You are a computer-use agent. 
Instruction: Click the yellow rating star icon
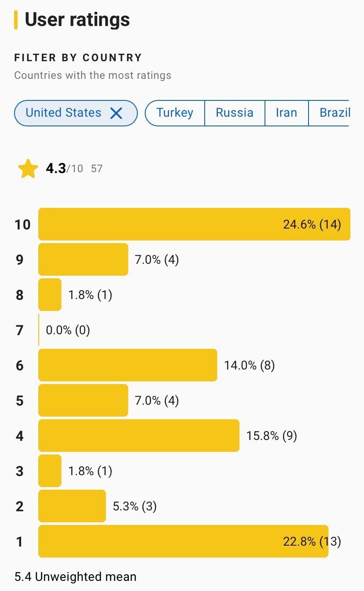(x=28, y=169)
